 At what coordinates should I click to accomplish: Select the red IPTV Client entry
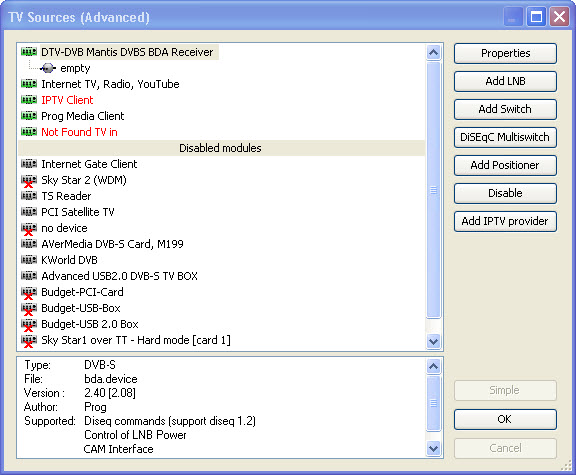pyautogui.click(x=67, y=100)
